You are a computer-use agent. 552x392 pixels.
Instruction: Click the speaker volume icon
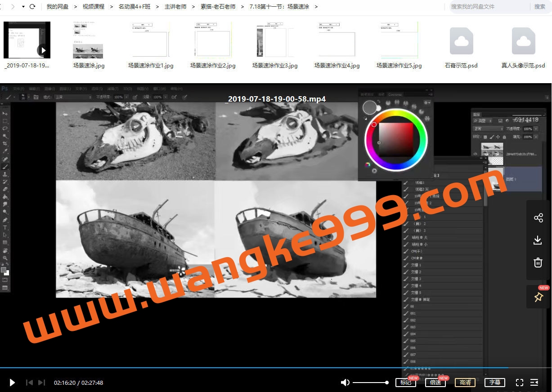(345, 382)
